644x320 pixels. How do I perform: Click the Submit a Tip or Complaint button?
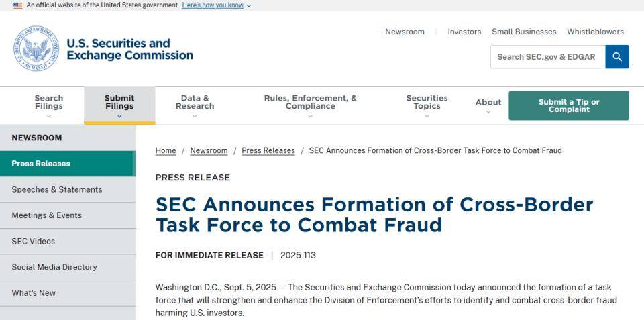[569, 105]
